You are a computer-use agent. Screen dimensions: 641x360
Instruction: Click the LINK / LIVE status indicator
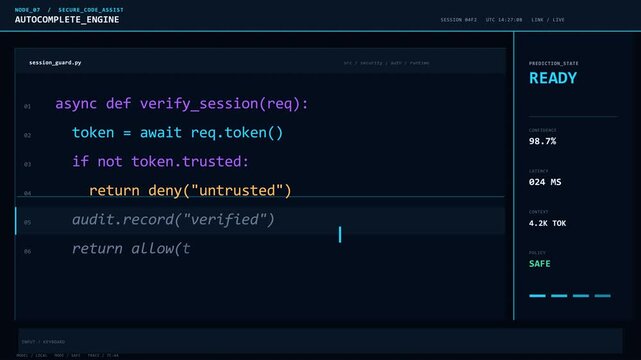tap(548, 20)
